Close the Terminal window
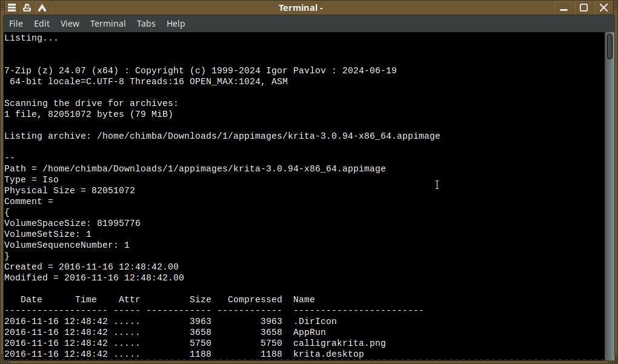This screenshot has width=618, height=364. (x=603, y=7)
